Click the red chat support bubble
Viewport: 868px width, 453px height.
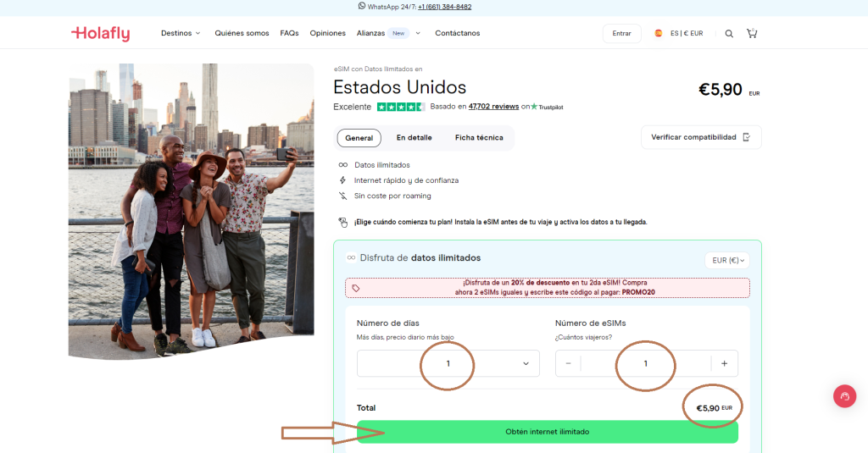[844, 396]
